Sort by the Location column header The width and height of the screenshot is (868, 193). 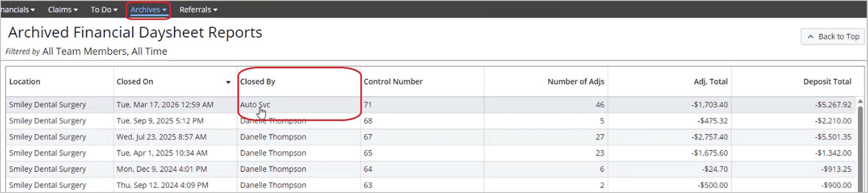(25, 82)
